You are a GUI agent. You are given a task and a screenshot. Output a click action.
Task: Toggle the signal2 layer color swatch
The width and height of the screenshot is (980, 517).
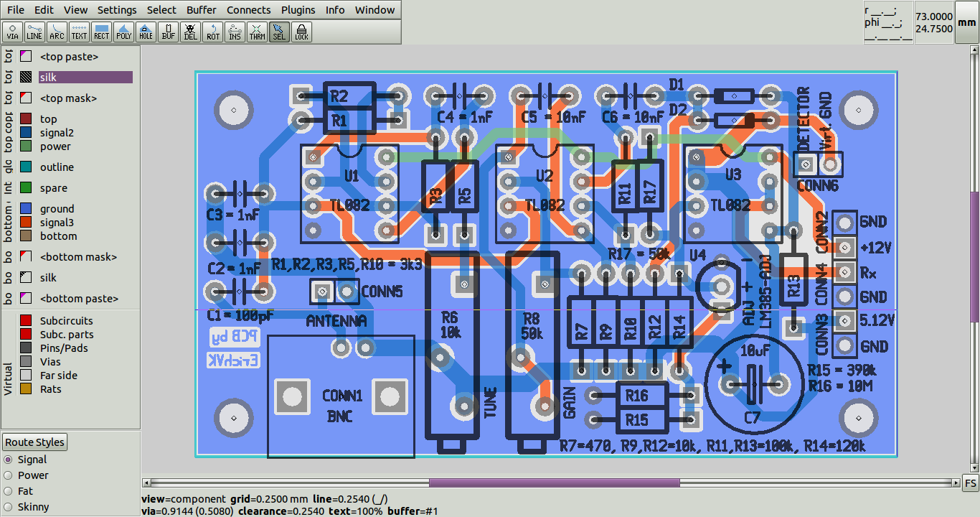26,133
